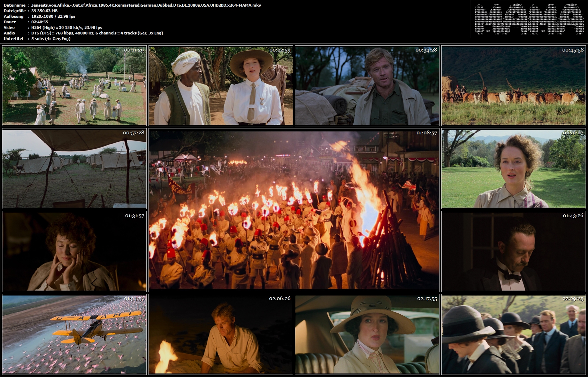The height and width of the screenshot is (377, 588).
Task: Open the cattle landscape frame 00:45:58
Action: coord(513,86)
